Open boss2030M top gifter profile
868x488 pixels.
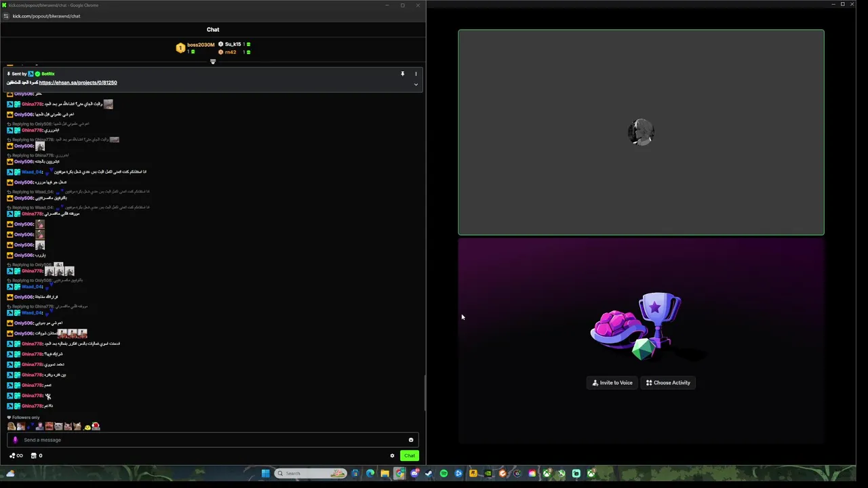[x=201, y=45]
